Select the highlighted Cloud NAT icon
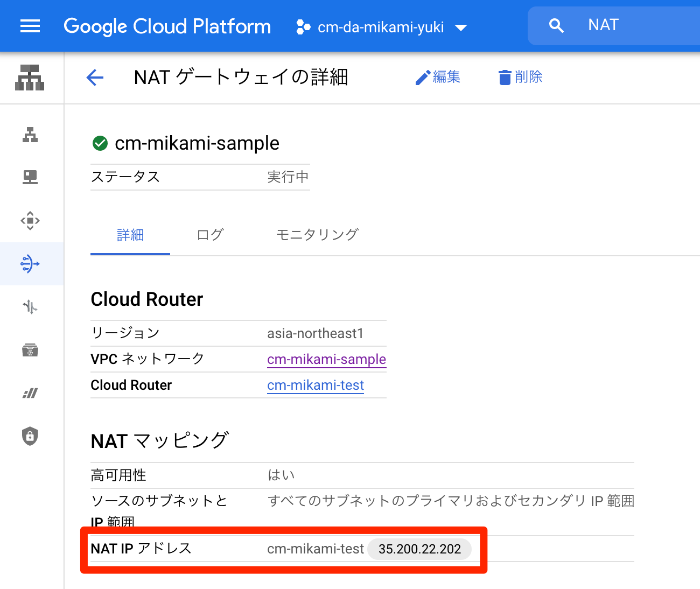Image resolution: width=700 pixels, height=589 pixels. click(x=30, y=264)
